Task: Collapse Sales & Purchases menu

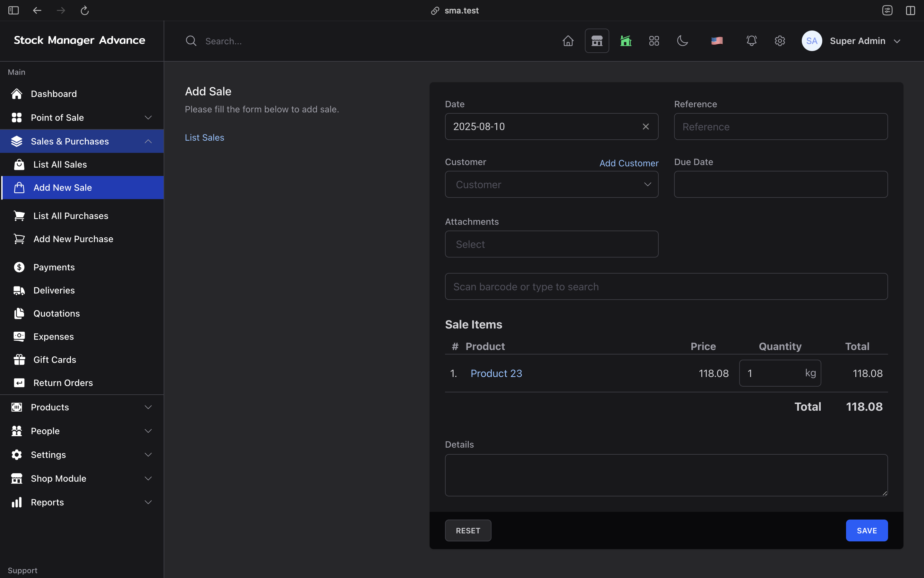Action: (82, 141)
